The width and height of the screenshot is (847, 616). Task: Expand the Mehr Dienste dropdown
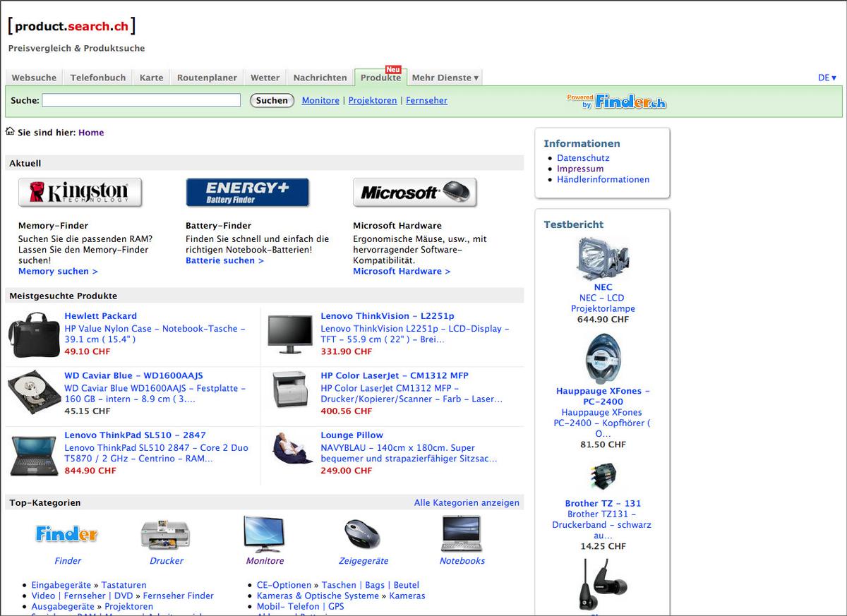pyautogui.click(x=445, y=78)
